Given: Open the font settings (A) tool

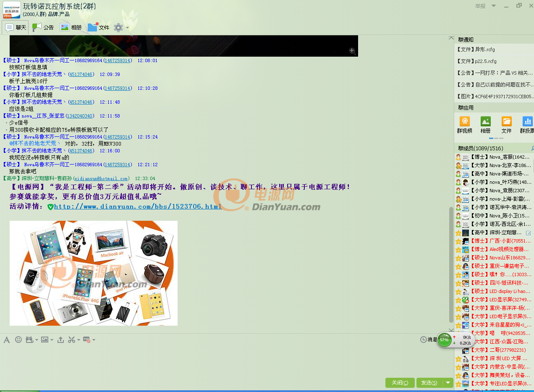Looking at the screenshot, I should coord(7,340).
